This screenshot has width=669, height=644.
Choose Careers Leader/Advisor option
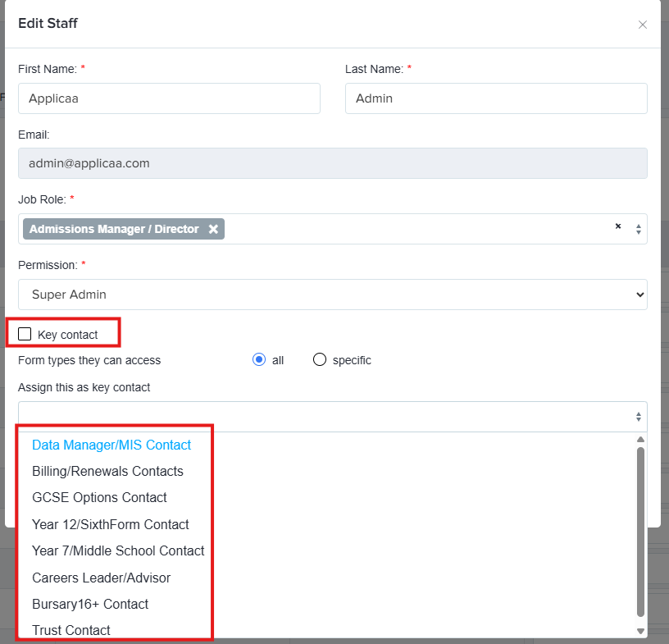(101, 578)
